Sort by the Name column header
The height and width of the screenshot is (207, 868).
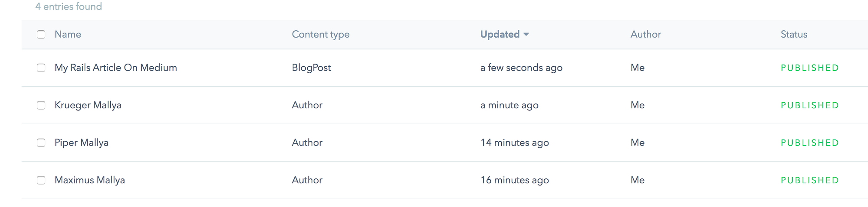click(68, 35)
